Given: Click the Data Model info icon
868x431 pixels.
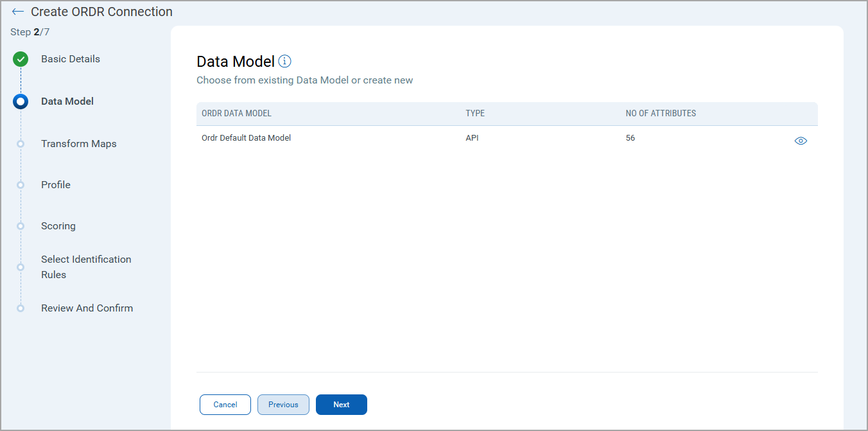Looking at the screenshot, I should point(285,62).
